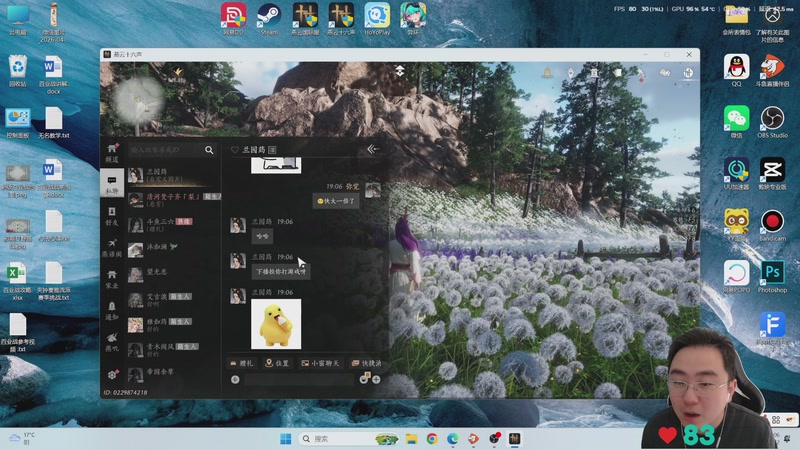The width and height of the screenshot is (800, 450).
Task: Open the scroll icon in game top bar
Action: click(x=617, y=73)
